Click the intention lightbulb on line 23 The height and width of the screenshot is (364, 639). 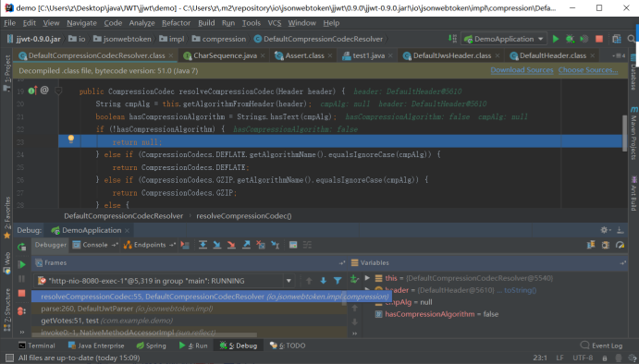(x=71, y=139)
